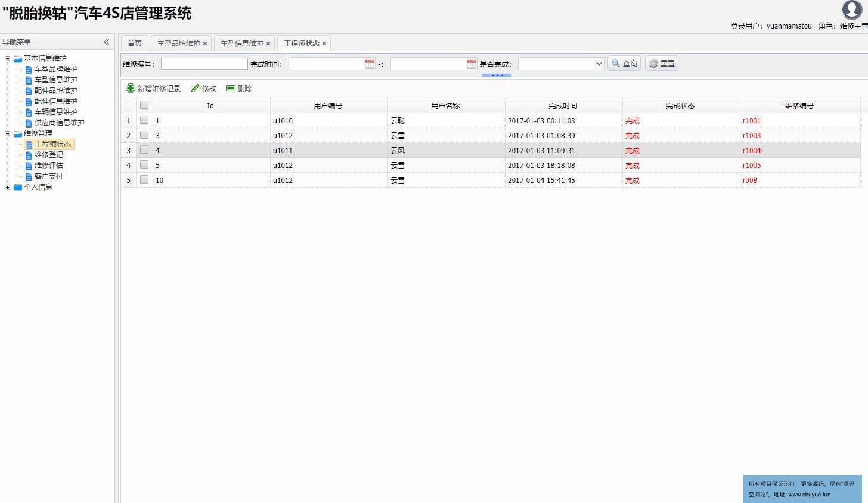Image resolution: width=868 pixels, height=503 pixels.
Task: Click document icon beside 供应商信息维护
Action: 29,123
